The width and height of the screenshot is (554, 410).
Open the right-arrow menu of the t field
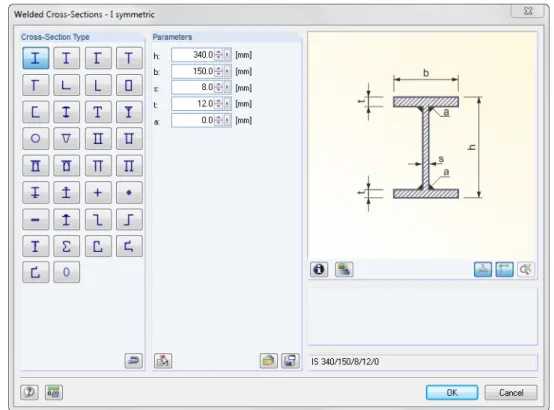coord(227,104)
